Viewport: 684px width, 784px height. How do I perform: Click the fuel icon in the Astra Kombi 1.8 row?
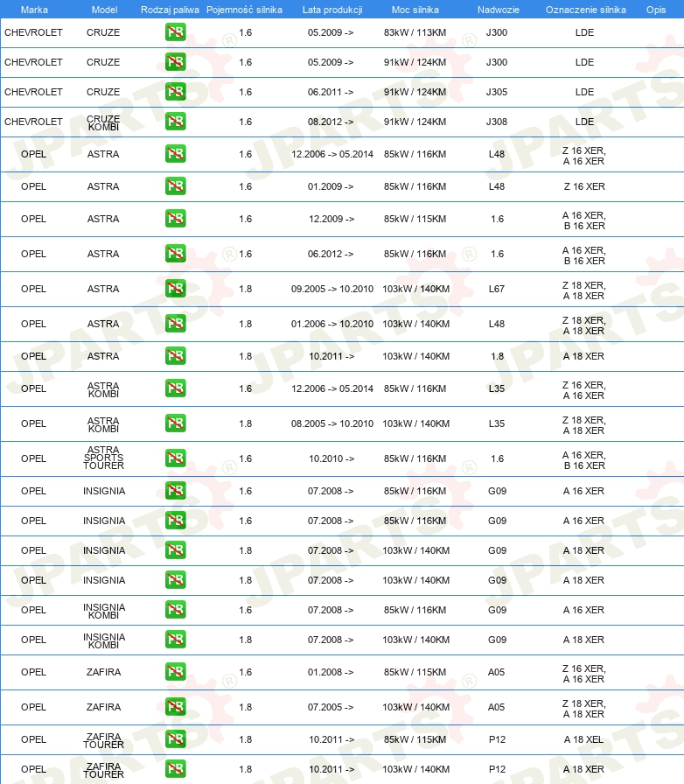pos(176,423)
